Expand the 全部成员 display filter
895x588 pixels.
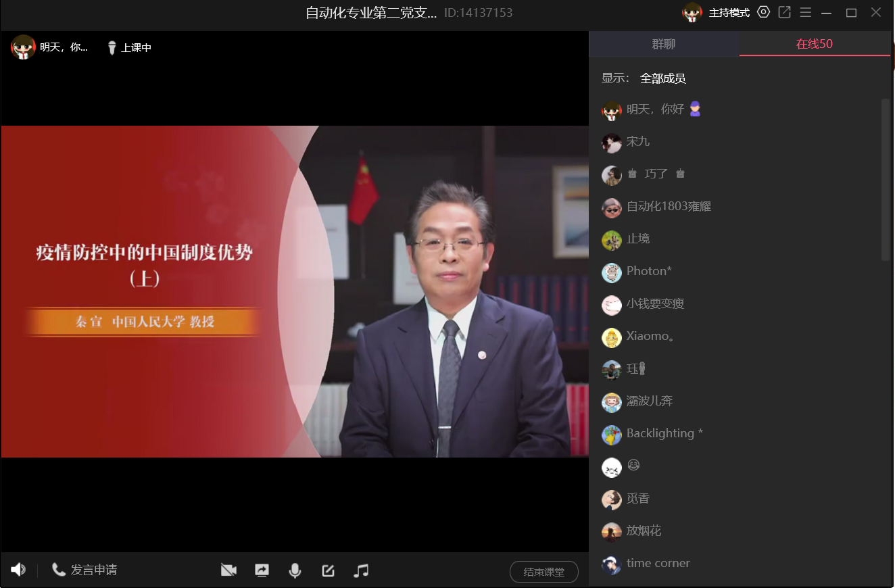662,78
